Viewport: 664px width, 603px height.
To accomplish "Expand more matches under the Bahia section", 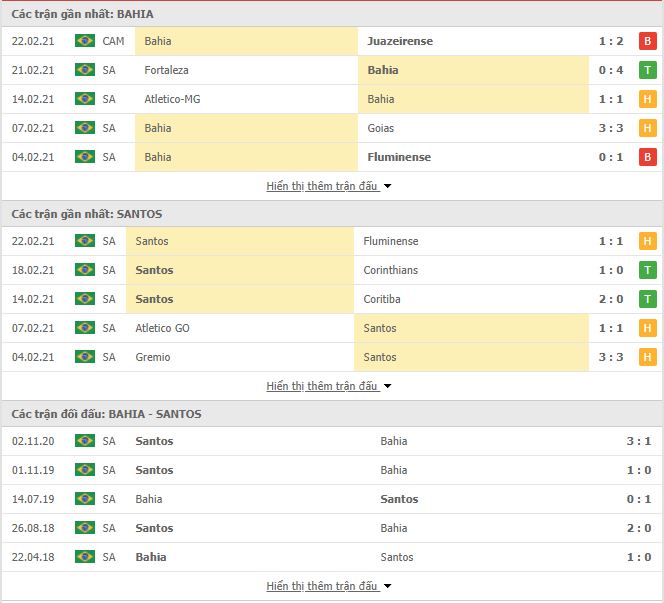I will pyautogui.click(x=329, y=186).
